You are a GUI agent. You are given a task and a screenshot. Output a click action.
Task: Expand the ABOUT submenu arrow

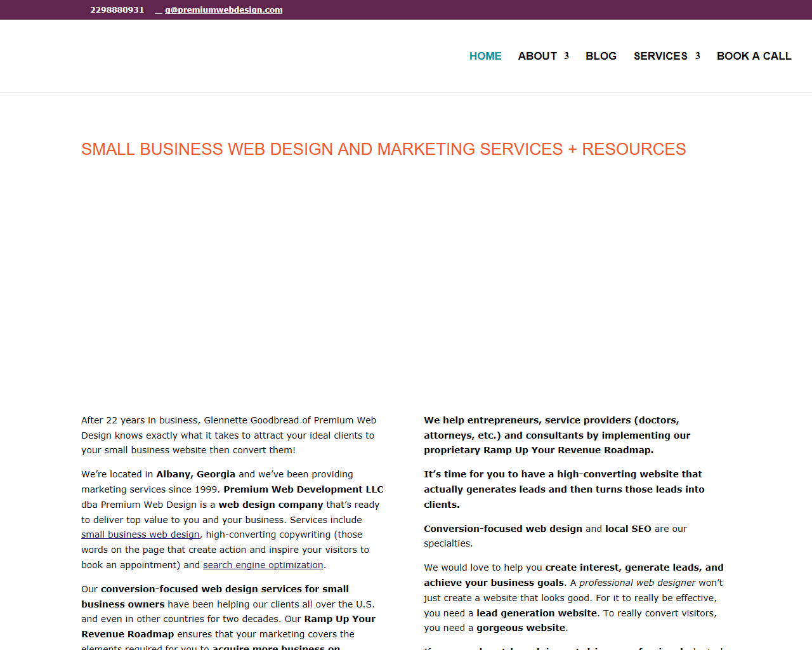(566, 56)
